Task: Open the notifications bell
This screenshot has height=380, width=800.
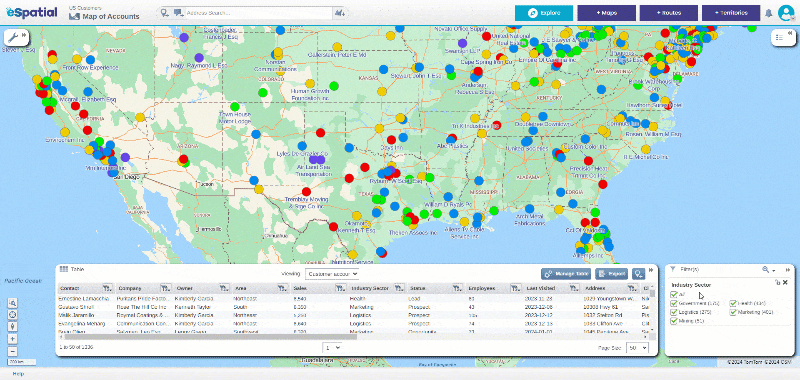Action: pyautogui.click(x=768, y=13)
